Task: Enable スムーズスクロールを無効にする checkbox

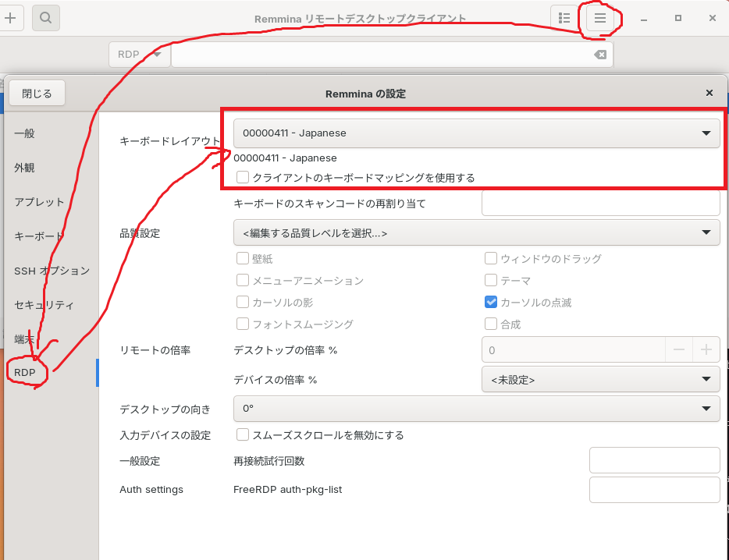Action: [x=243, y=435]
